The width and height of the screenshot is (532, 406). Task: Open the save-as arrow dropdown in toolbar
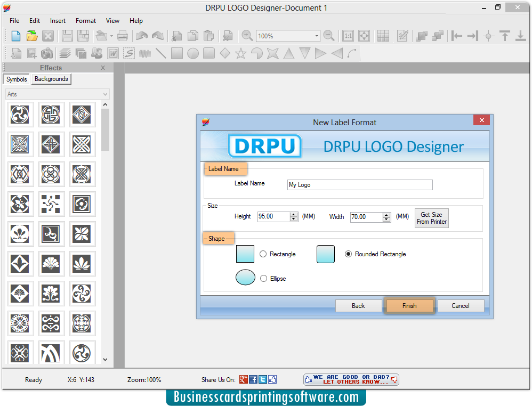click(111, 36)
